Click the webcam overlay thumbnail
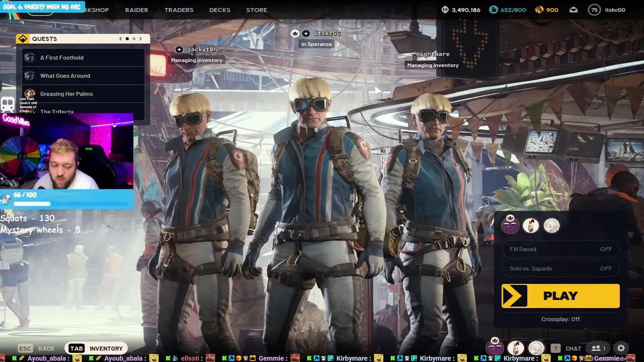644x362 pixels. coord(66,152)
